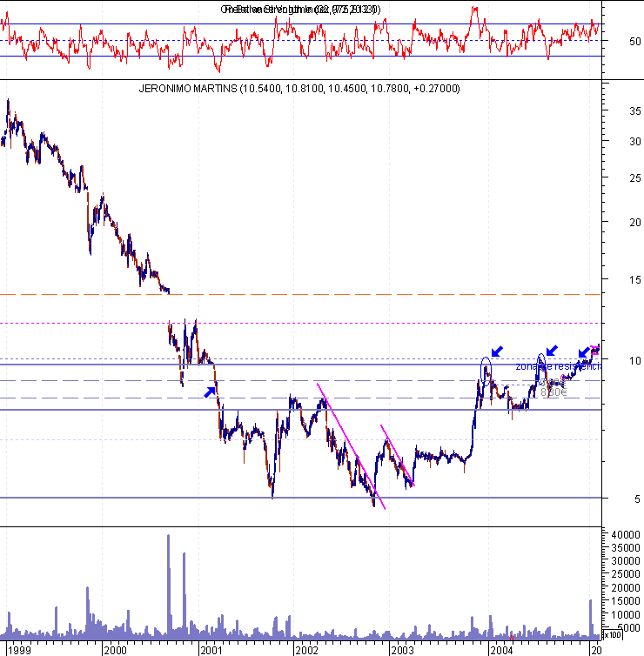The height and width of the screenshot is (656, 644).
Task: Click price axis label 15
Action: click(634, 279)
